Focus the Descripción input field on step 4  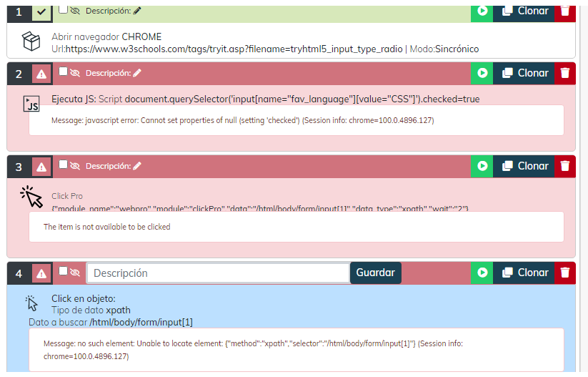tap(218, 273)
